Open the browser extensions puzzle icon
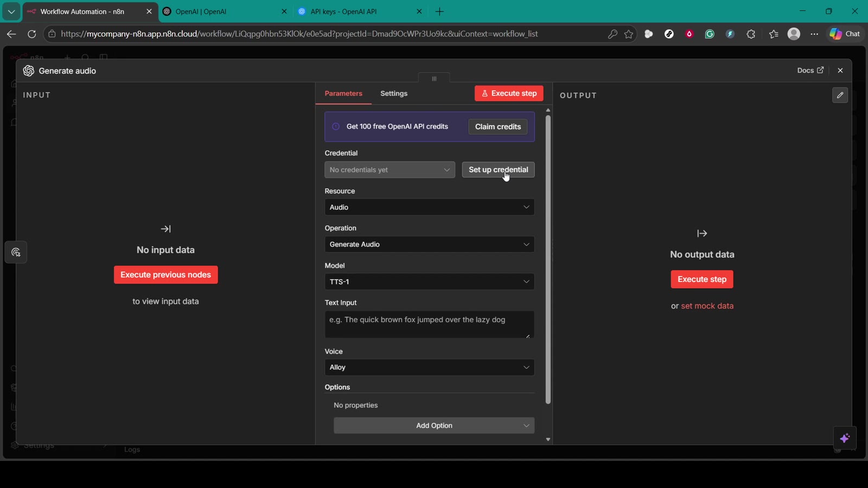Viewport: 868px width, 488px height. click(751, 34)
